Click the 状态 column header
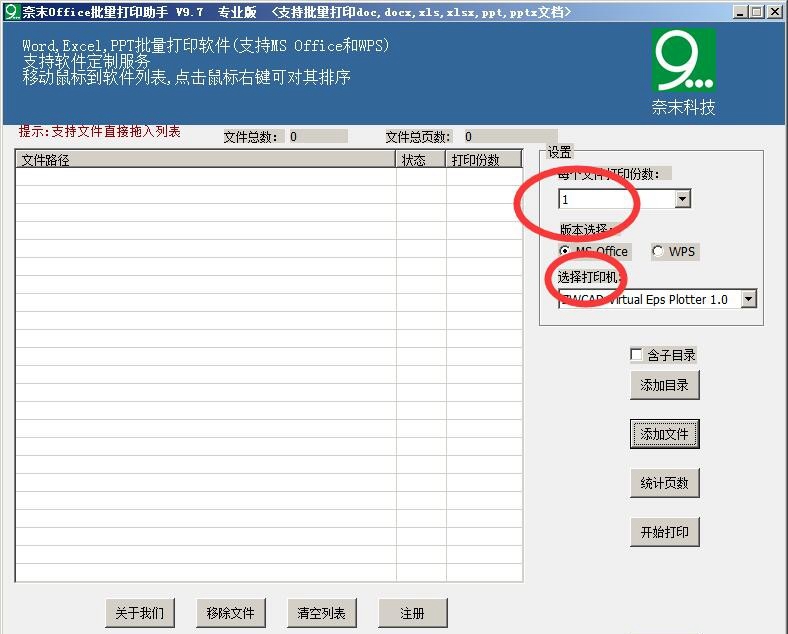The height and width of the screenshot is (634, 788). (x=421, y=159)
